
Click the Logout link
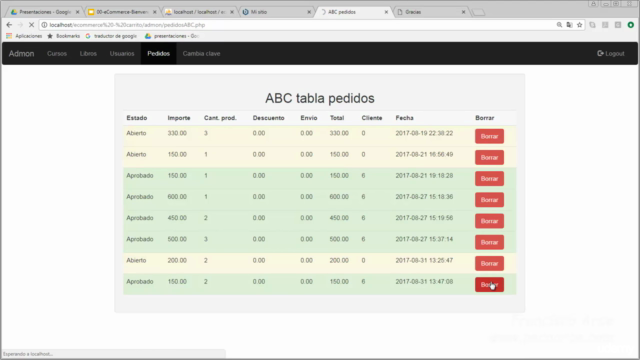611,53
